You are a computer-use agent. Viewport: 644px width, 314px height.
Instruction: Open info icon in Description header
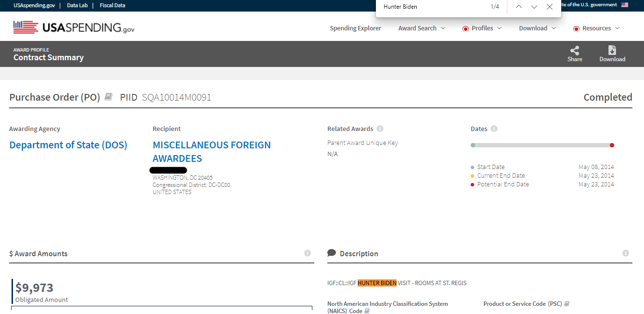(x=626, y=253)
